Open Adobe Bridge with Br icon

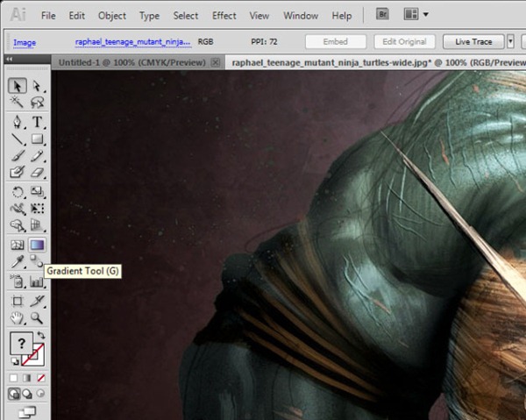(x=382, y=14)
